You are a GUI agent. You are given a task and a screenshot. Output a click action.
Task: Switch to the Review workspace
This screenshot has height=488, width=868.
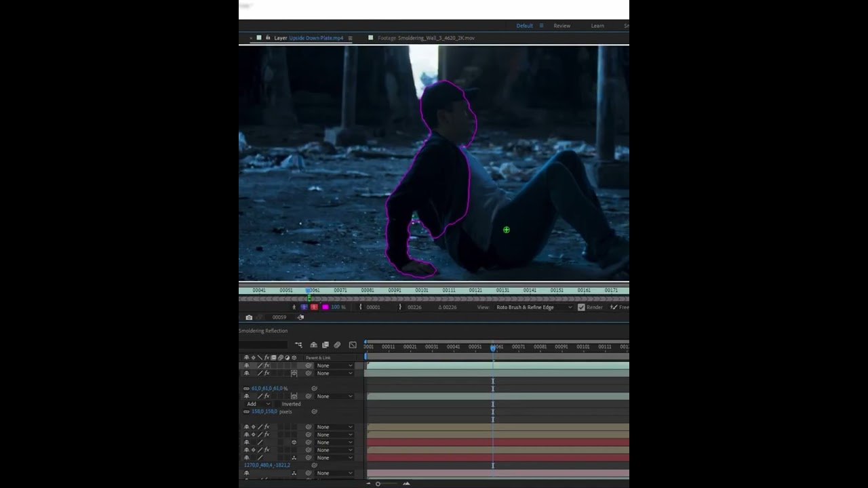click(x=562, y=26)
